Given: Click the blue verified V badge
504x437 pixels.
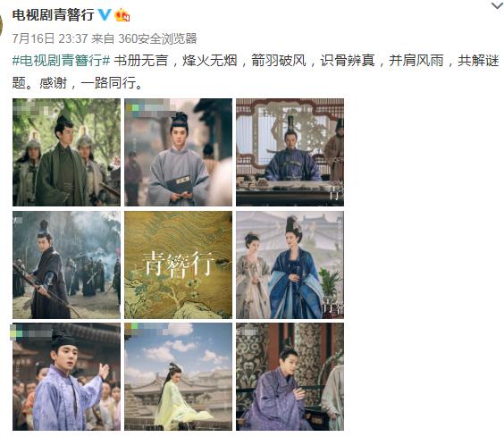Looking at the screenshot, I should click(x=105, y=14).
